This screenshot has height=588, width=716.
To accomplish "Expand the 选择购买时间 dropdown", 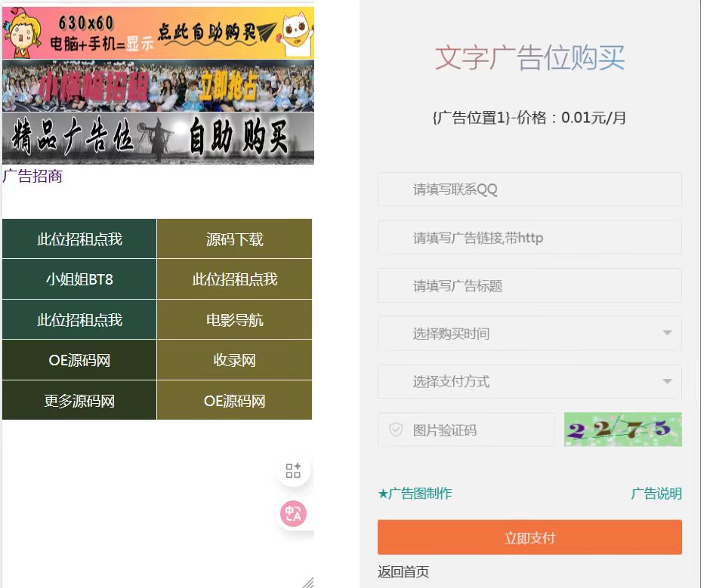I will pos(529,334).
